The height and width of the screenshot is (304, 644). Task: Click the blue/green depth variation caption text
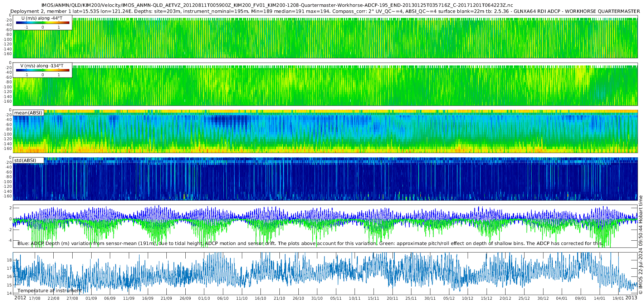click(310, 243)
